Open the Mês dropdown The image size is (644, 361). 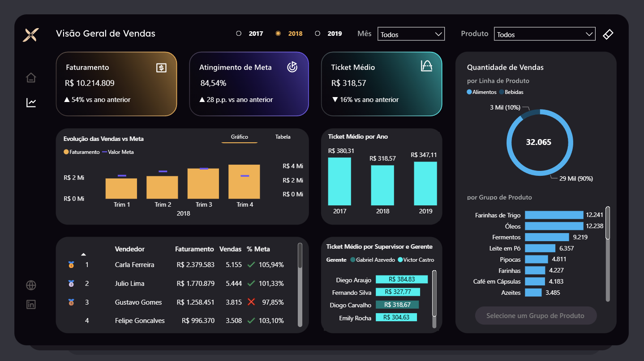click(x=411, y=34)
